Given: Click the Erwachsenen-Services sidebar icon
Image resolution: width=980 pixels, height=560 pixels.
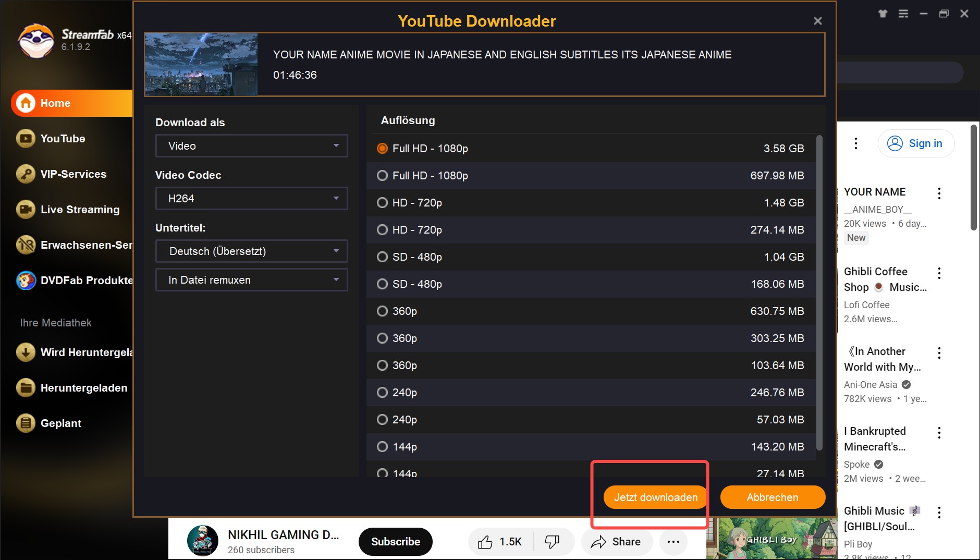Looking at the screenshot, I should [x=26, y=245].
